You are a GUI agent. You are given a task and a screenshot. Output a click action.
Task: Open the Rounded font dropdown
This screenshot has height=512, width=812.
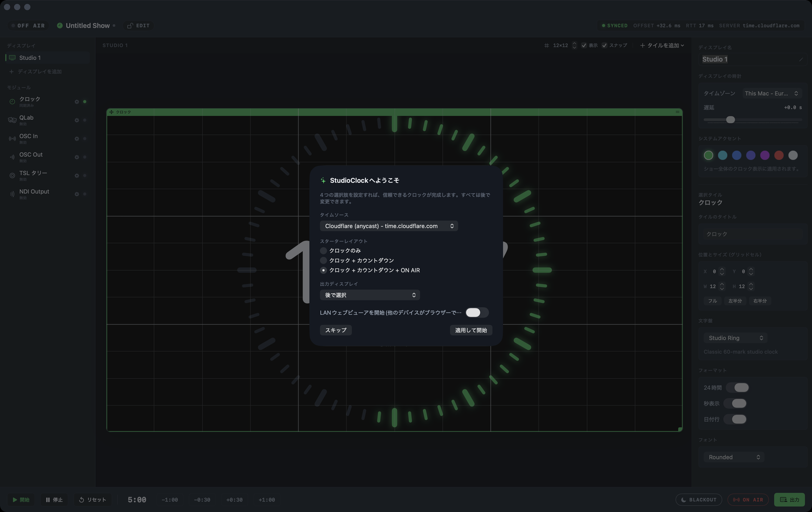(x=734, y=457)
